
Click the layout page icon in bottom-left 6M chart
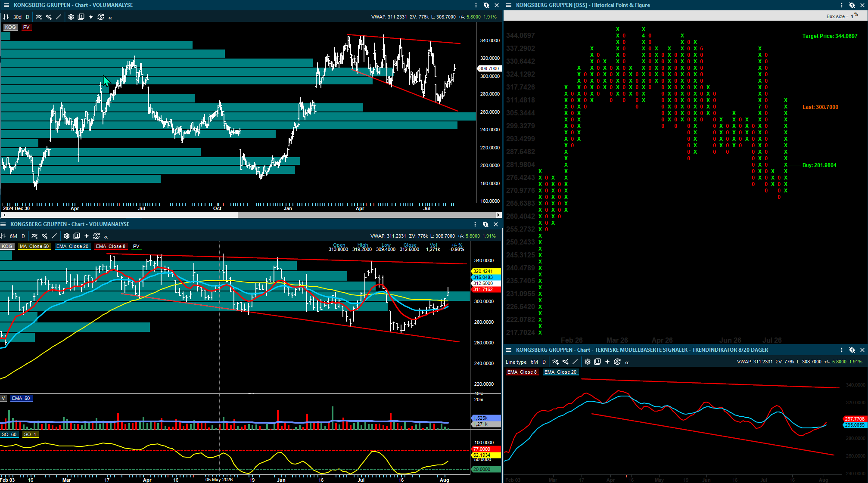[x=77, y=236]
